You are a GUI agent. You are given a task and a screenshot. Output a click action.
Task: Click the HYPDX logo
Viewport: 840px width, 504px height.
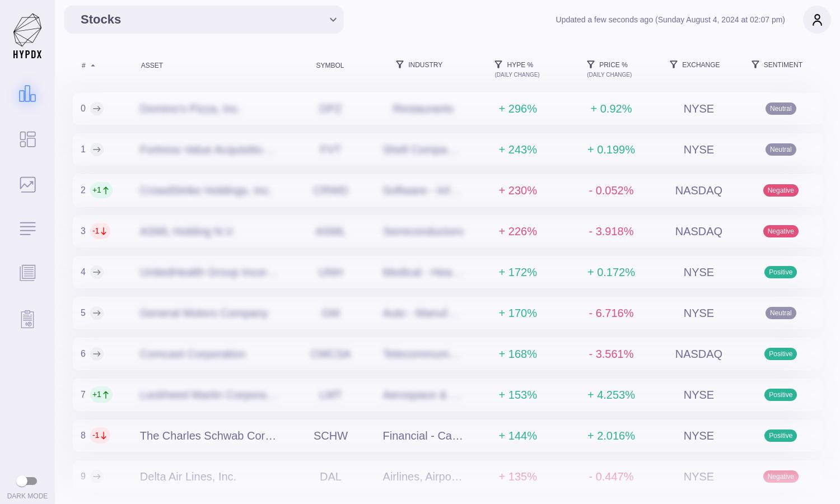(x=27, y=36)
